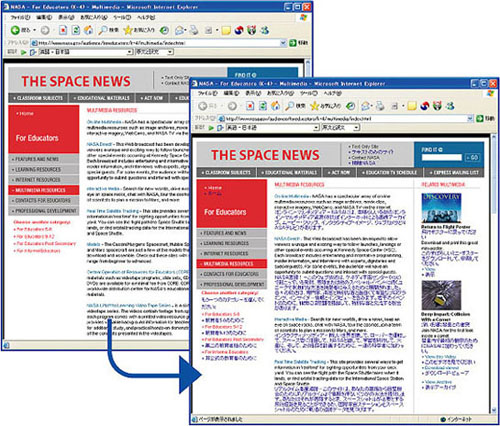Open File menu in front window
This screenshot has width=500, height=426.
[x=208, y=93]
